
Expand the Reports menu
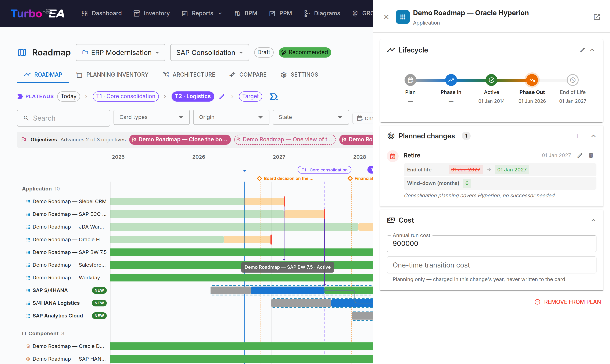click(x=202, y=13)
